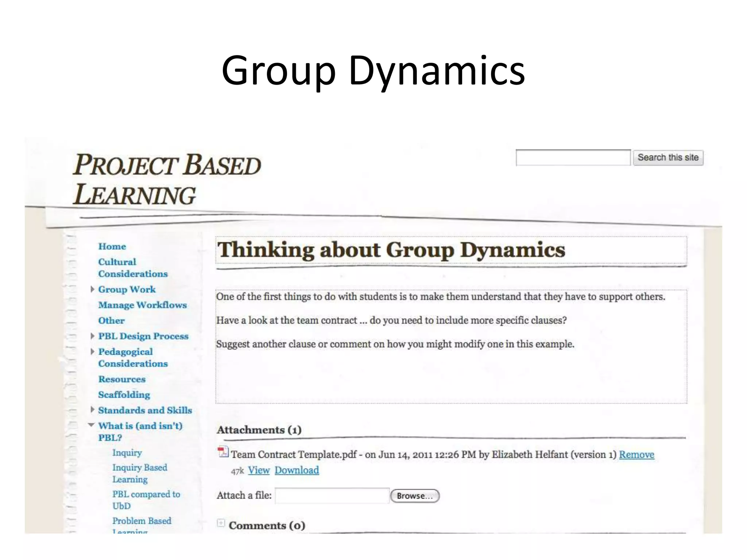Viewport: 747px width, 560px height.
Task: Click the Browse... file button
Action: coord(415,496)
